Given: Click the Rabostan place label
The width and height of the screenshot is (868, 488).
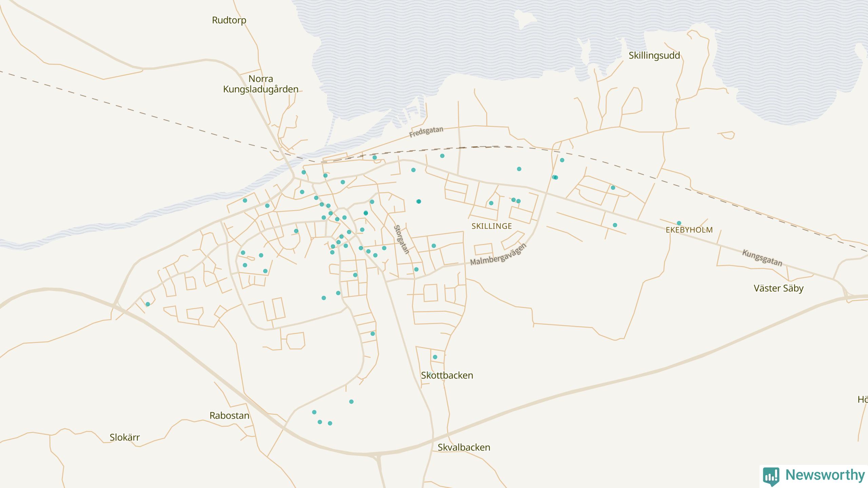Looking at the screenshot, I should [x=229, y=415].
